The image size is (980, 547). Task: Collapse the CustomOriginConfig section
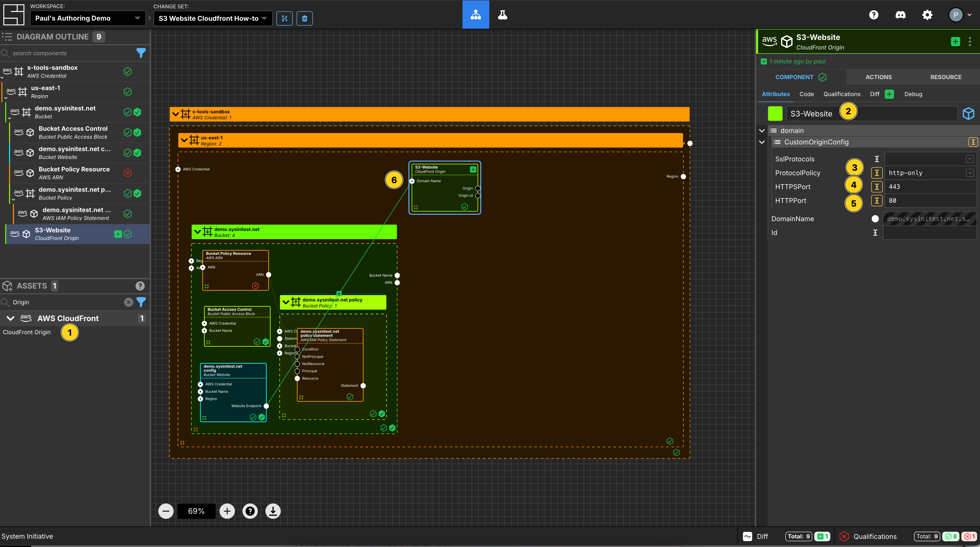pos(762,142)
